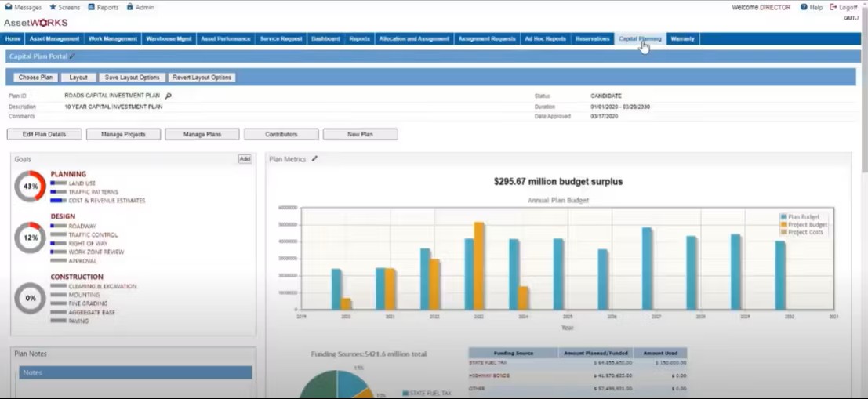Open Service Request tab
The image size is (868, 399).
(281, 38)
